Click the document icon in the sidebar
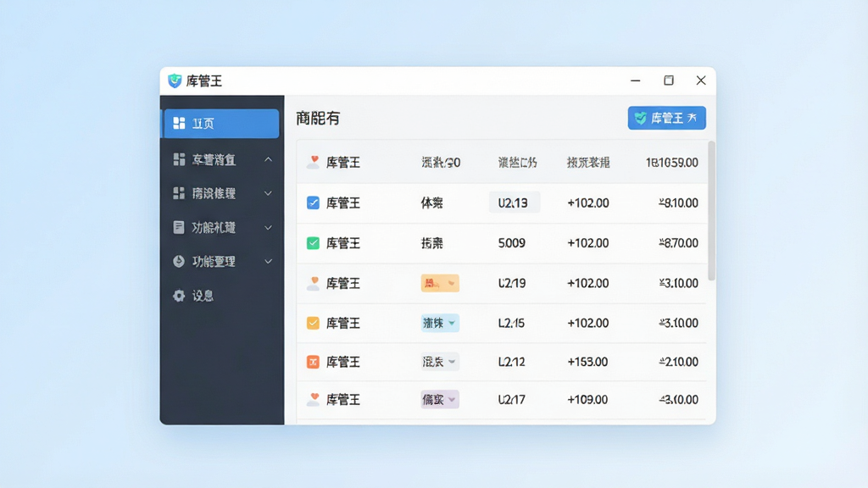 click(x=178, y=227)
